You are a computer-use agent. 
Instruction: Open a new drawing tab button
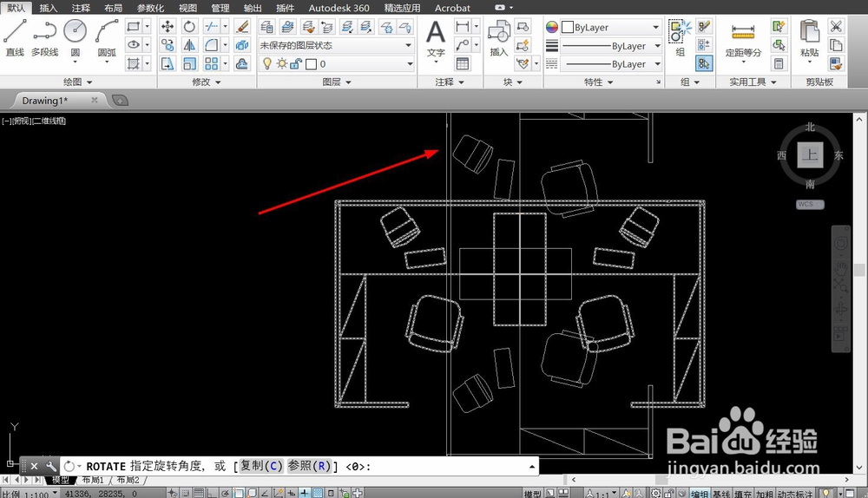[x=120, y=100]
